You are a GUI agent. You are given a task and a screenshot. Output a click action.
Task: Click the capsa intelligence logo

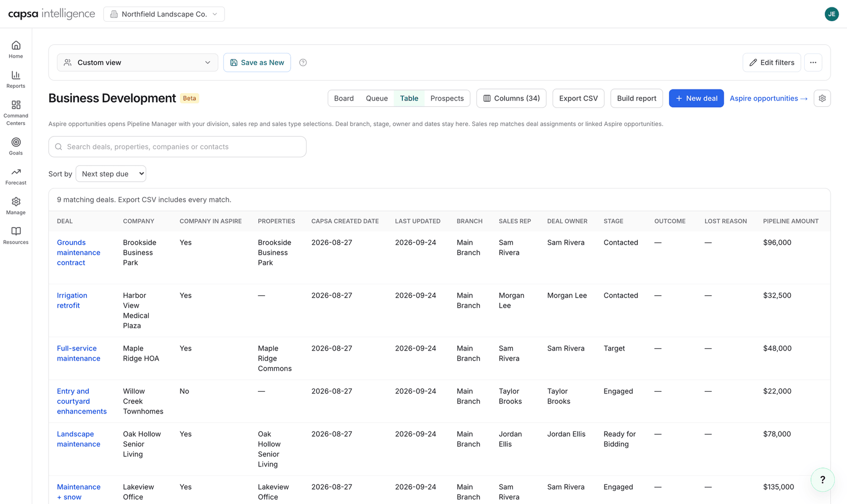tap(51, 14)
